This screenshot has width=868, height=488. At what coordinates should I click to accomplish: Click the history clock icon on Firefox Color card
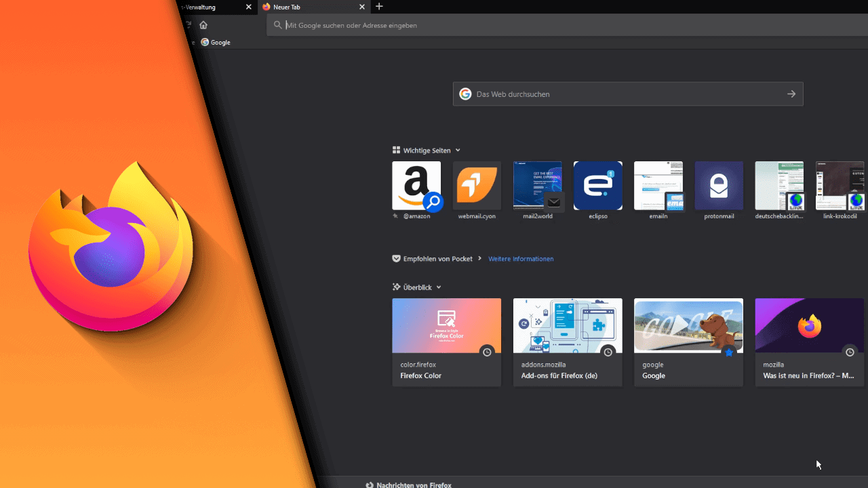[x=487, y=352]
